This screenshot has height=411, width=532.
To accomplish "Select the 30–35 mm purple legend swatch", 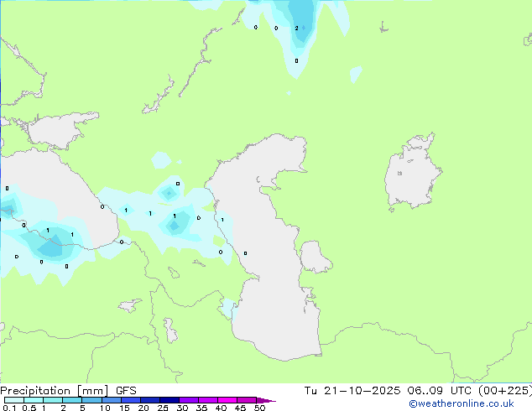I will point(189,400).
